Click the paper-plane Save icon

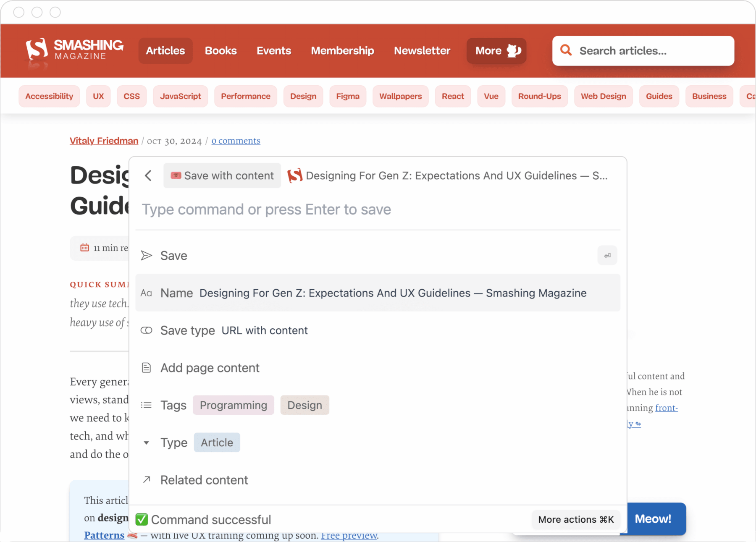(x=146, y=255)
